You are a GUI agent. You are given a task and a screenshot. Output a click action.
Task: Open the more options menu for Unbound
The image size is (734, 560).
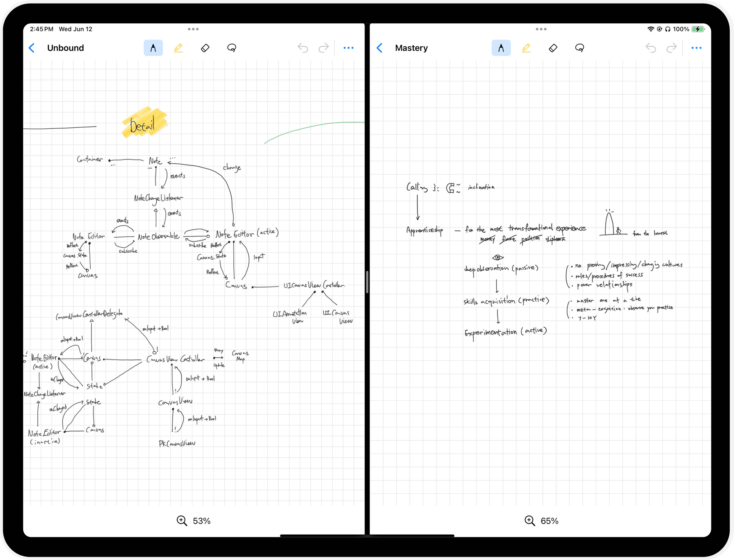pos(348,48)
